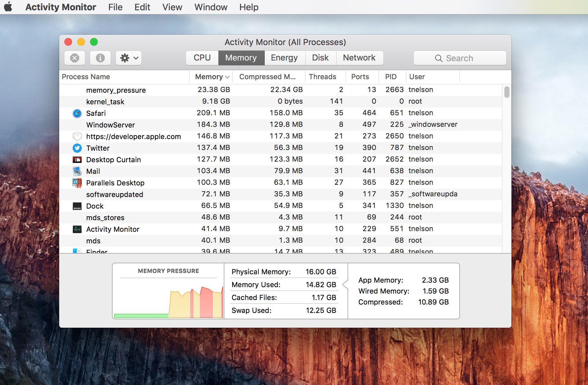Screen dimensions: 588x385
Task: Select the kernel_task process row
Action: pos(280,101)
